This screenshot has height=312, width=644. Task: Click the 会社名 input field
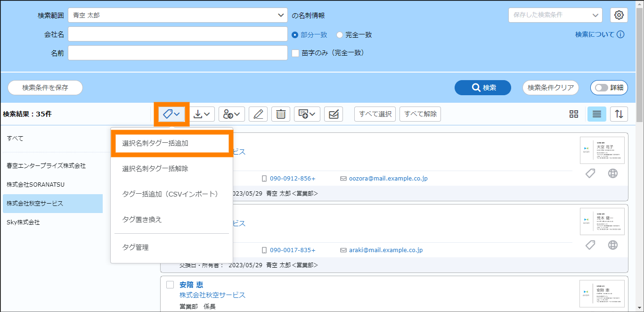point(178,34)
